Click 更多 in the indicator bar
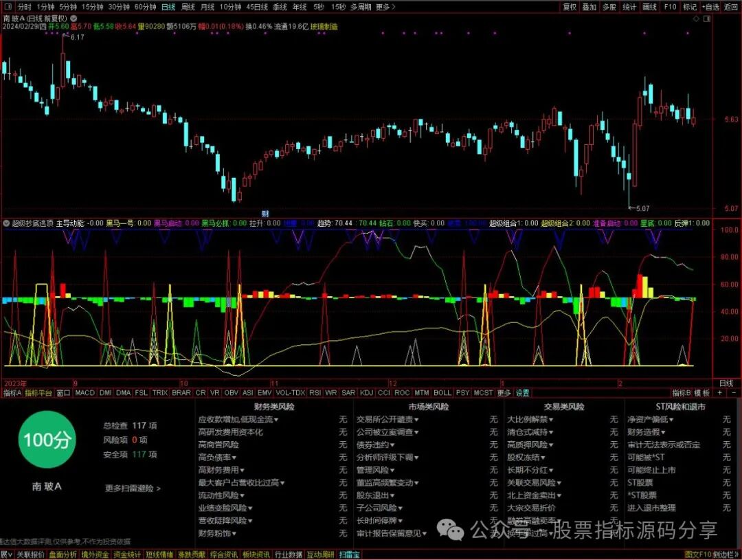Viewport: 742px width, 560px height. pos(504,393)
